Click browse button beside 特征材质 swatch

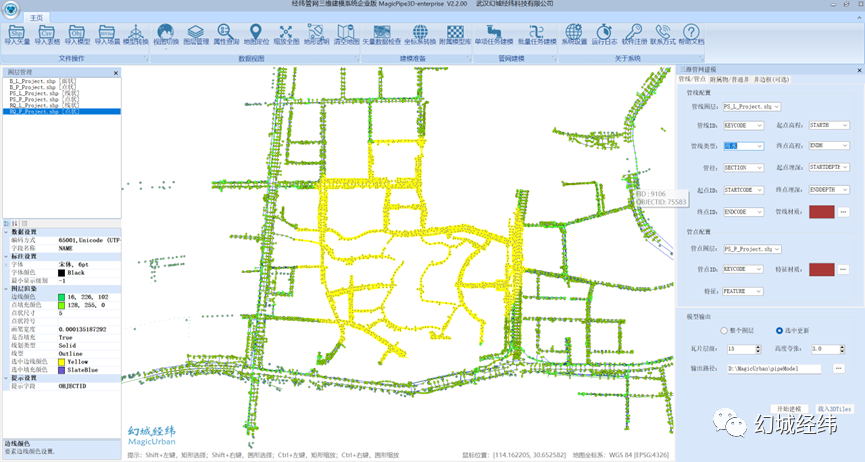coord(843,269)
